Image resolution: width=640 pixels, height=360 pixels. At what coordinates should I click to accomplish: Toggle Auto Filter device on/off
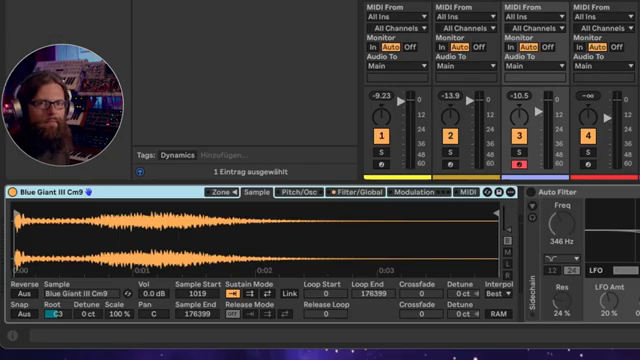[x=531, y=192]
